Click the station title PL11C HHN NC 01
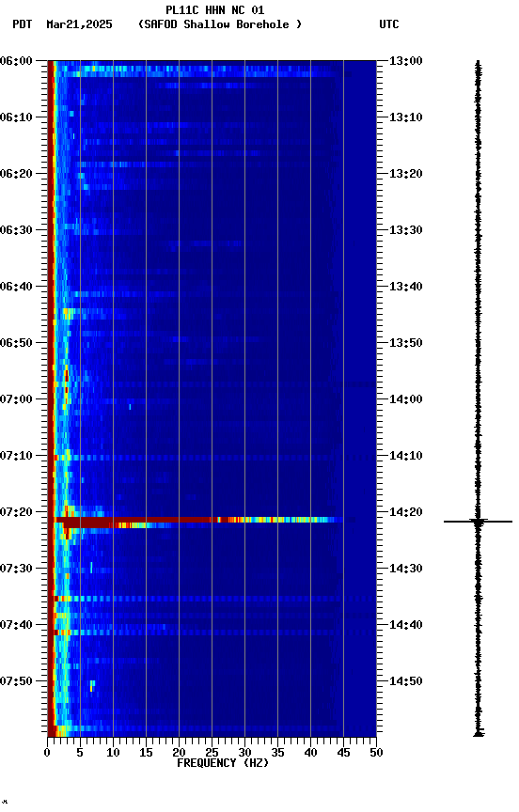Screen dimensions: 519x812 click(x=214, y=9)
